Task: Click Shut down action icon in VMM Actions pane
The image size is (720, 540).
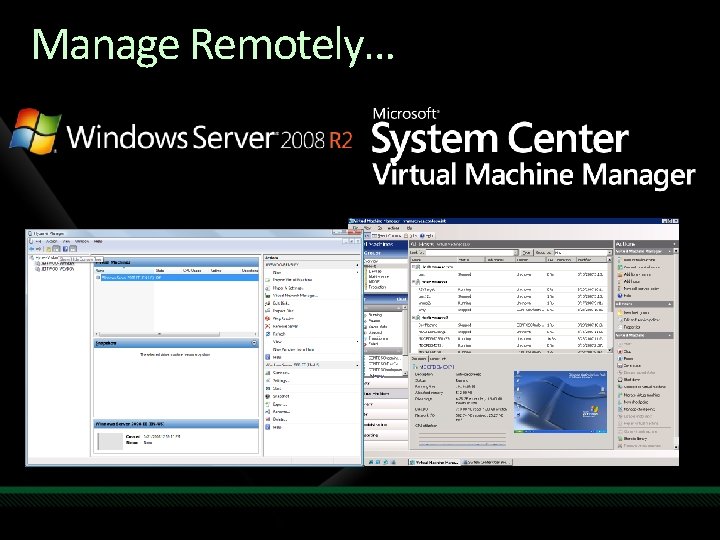Action: 620,380
